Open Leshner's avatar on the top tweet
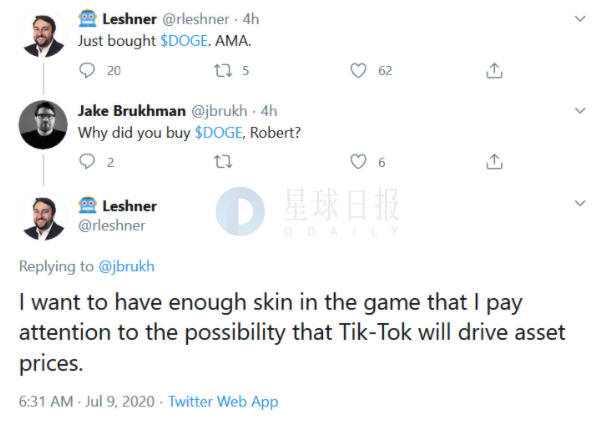This screenshot has height=423, width=615. 43,33
